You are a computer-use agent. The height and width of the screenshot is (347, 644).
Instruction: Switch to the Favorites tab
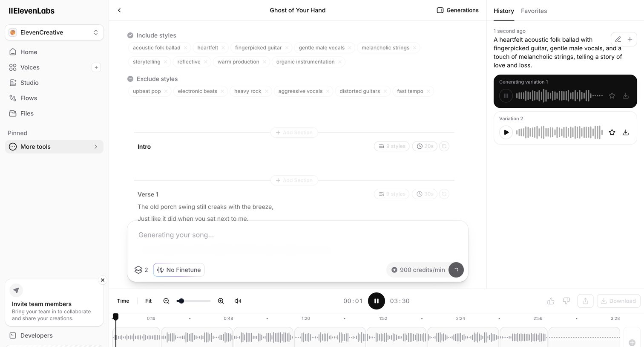tap(534, 11)
